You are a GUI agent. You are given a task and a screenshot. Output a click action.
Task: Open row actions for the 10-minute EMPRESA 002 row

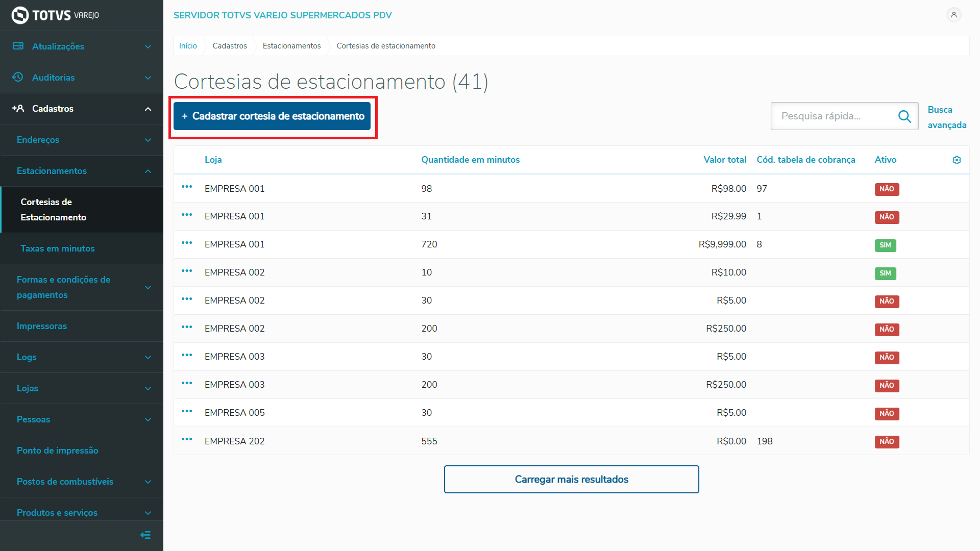[187, 271]
